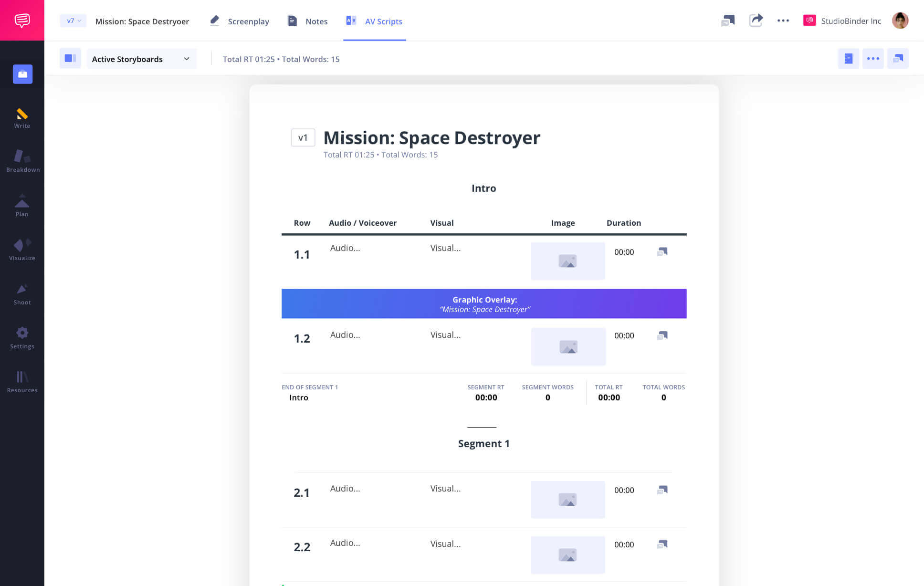The width and height of the screenshot is (924, 586).
Task: Open the Visualize section in sidebar
Action: 22,250
